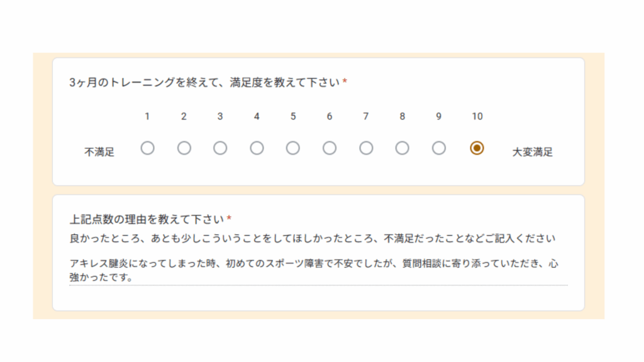
Task: Select rating 9 radio button
Action: pyautogui.click(x=439, y=148)
